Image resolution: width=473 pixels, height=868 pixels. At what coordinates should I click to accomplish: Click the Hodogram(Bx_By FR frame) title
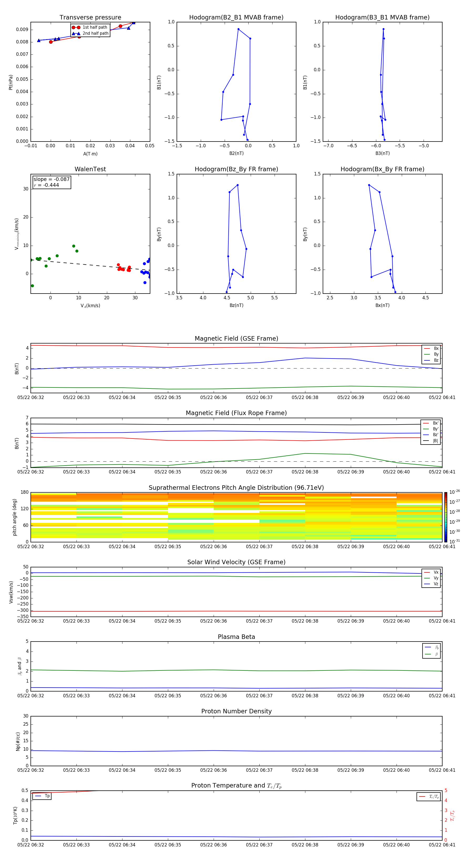[x=382, y=169]
